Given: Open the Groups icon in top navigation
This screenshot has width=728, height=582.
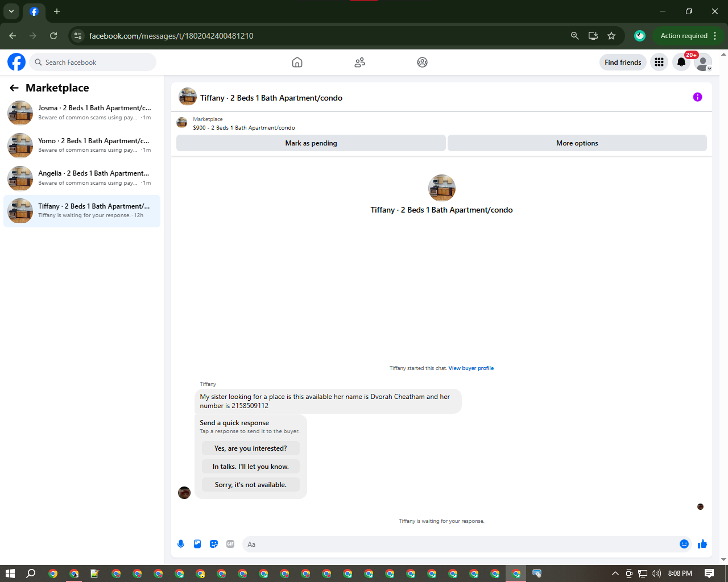Looking at the screenshot, I should tap(422, 63).
